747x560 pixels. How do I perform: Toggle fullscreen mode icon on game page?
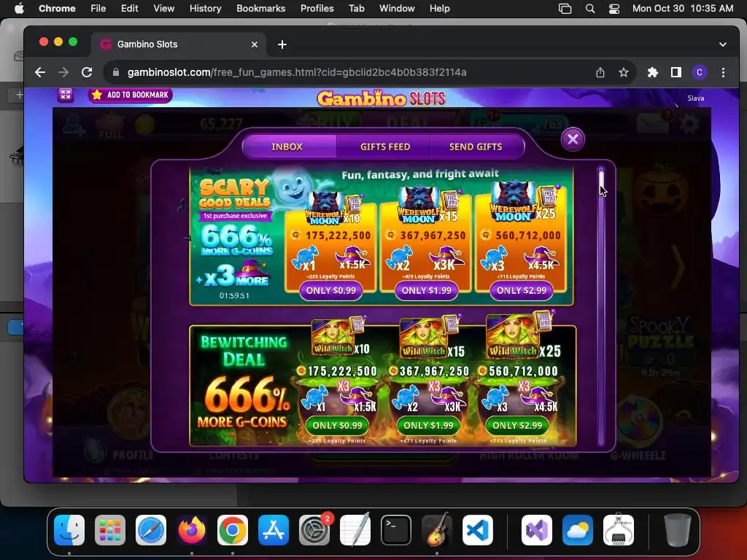[66, 94]
